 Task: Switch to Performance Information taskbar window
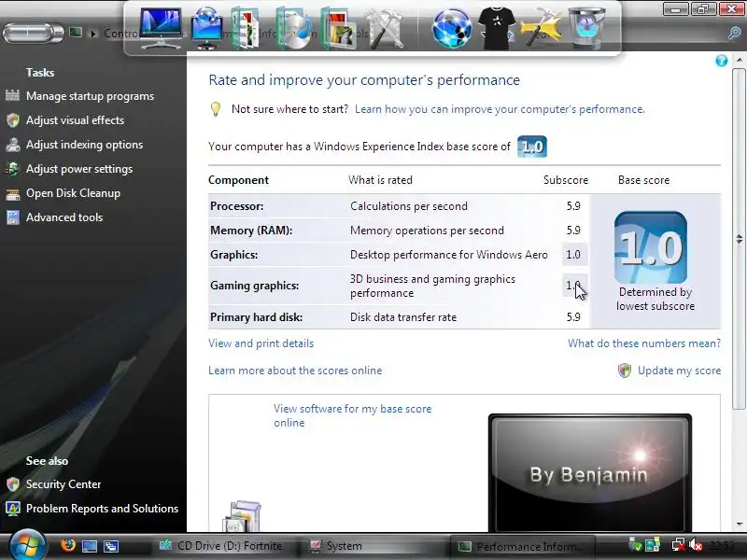(522, 546)
